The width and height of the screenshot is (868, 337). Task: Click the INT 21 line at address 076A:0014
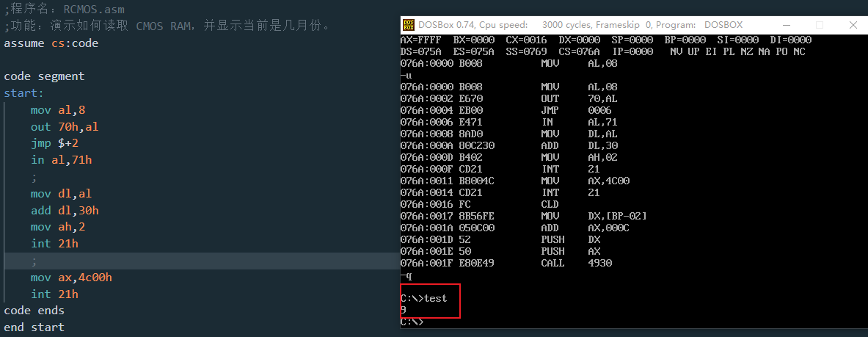coord(500,192)
